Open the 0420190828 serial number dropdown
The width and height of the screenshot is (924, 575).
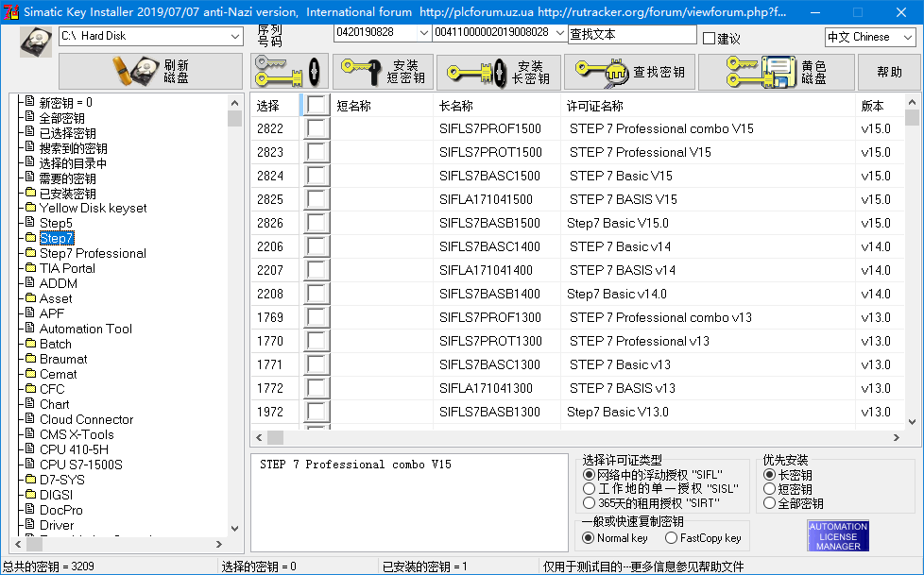click(423, 32)
